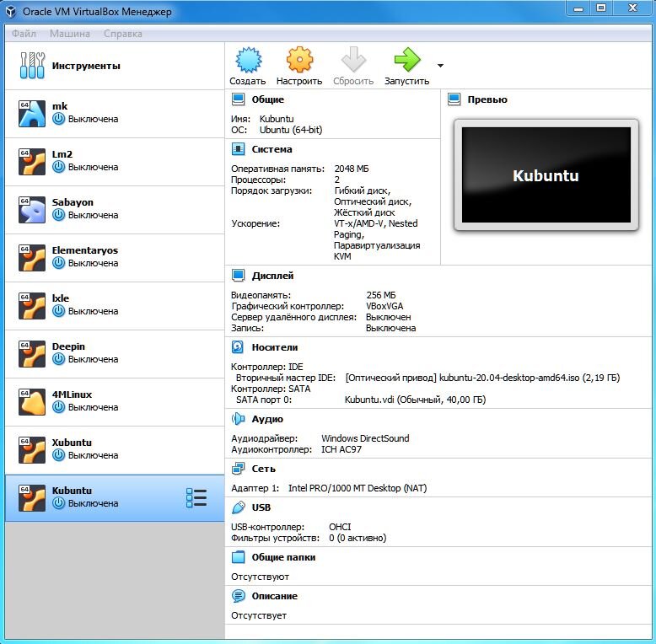
Task: Click Intel PRO/1000 MT Desktop (NAT) adapter text
Action: [358, 488]
